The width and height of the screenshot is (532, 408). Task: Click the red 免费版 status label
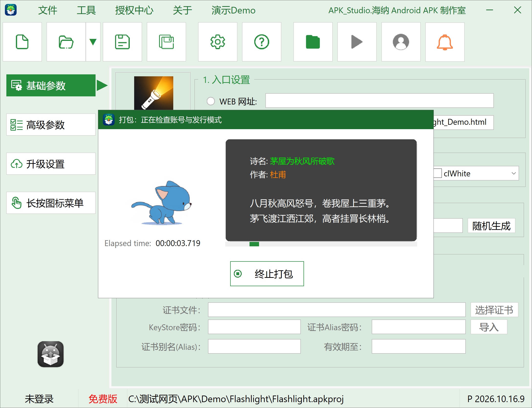click(103, 399)
